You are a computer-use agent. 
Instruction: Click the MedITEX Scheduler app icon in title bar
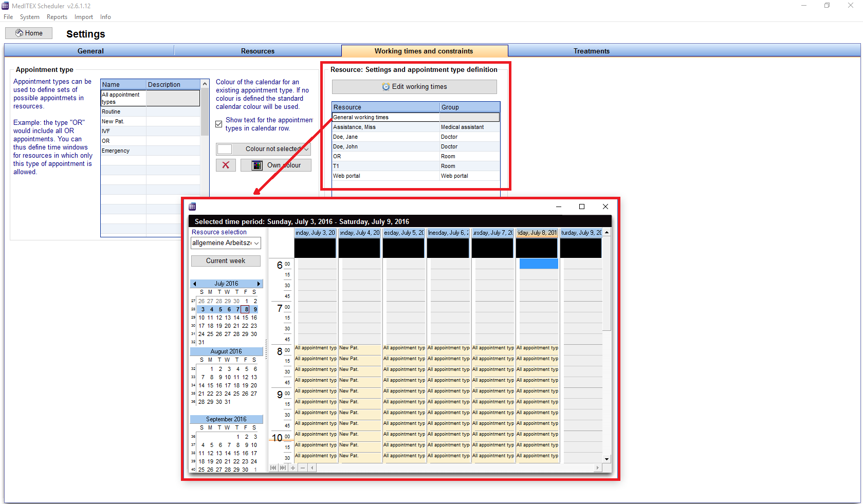[x=5, y=6]
